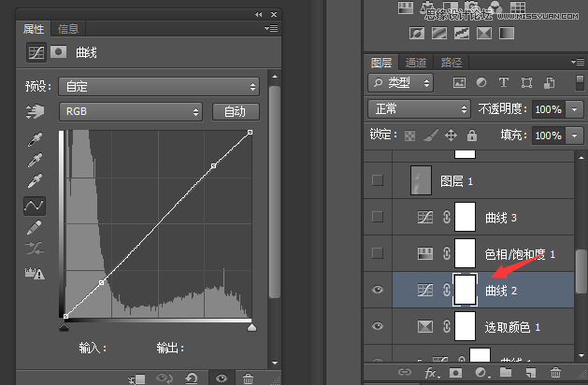Add an Invert adjustment from Adjustments panel
Screen dimensions: 588x385
click(417, 33)
